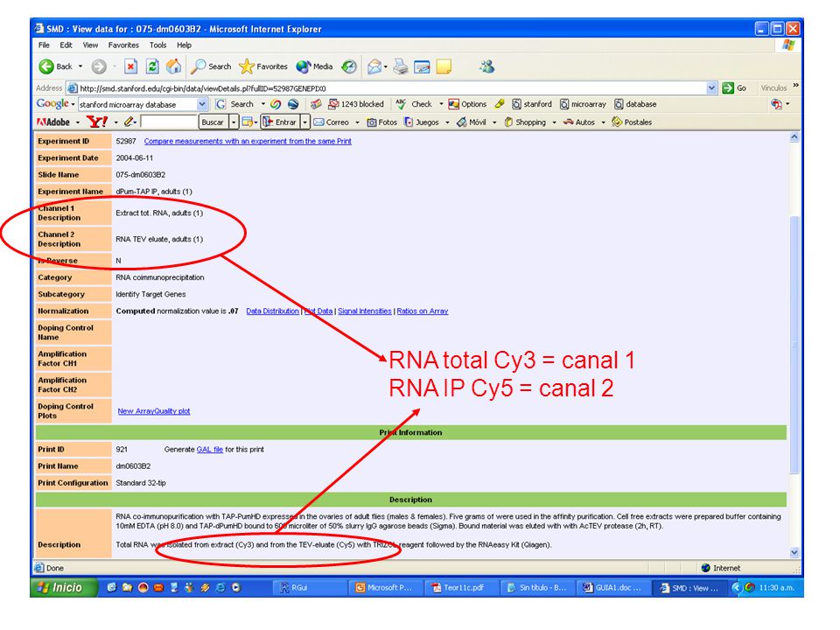Screen dimensions: 840x630
Task: Stop page loading with the red X icon
Action: coord(130,66)
